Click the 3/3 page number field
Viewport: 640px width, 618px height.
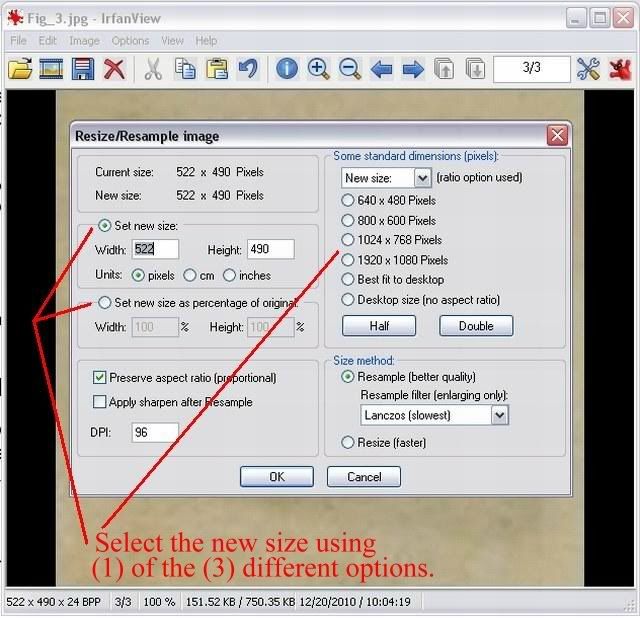pyautogui.click(x=531, y=69)
